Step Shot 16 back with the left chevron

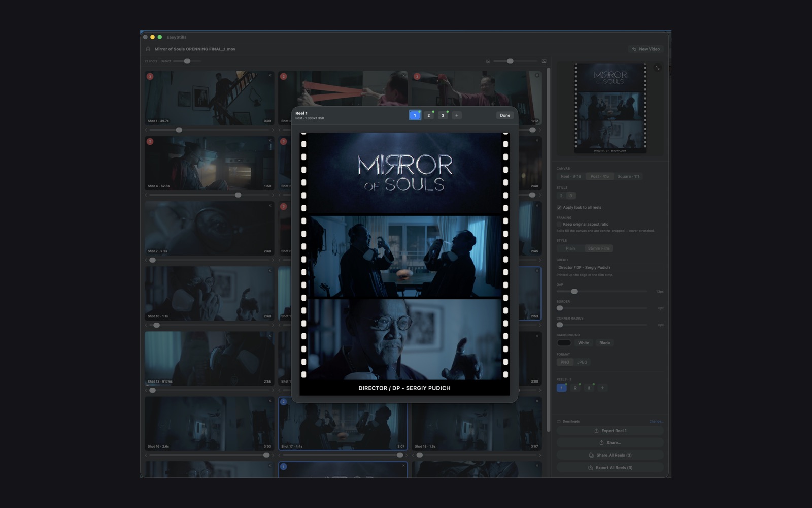(146, 455)
